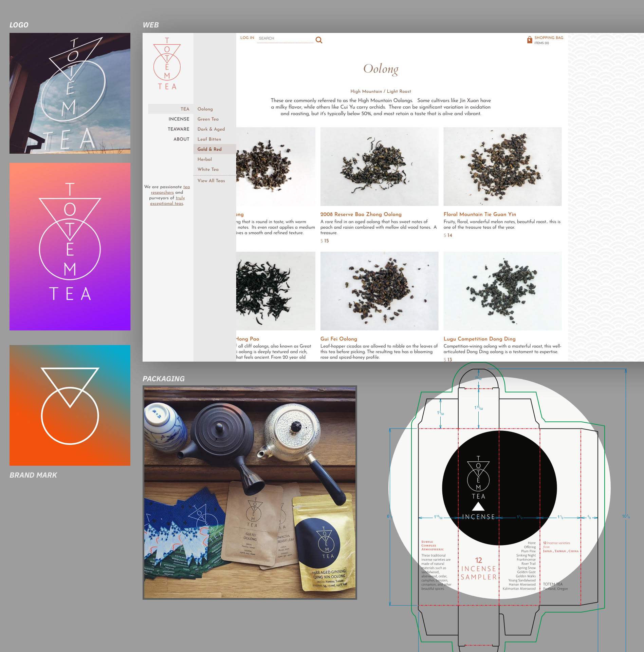Click '12 INCENSE SAMPLER' text on dieline
644x652 pixels.
[x=479, y=568]
